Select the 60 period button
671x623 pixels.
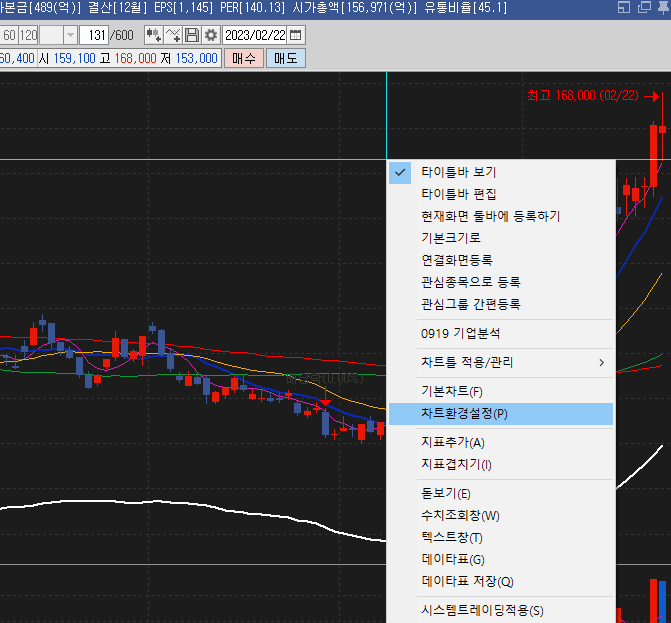point(9,35)
